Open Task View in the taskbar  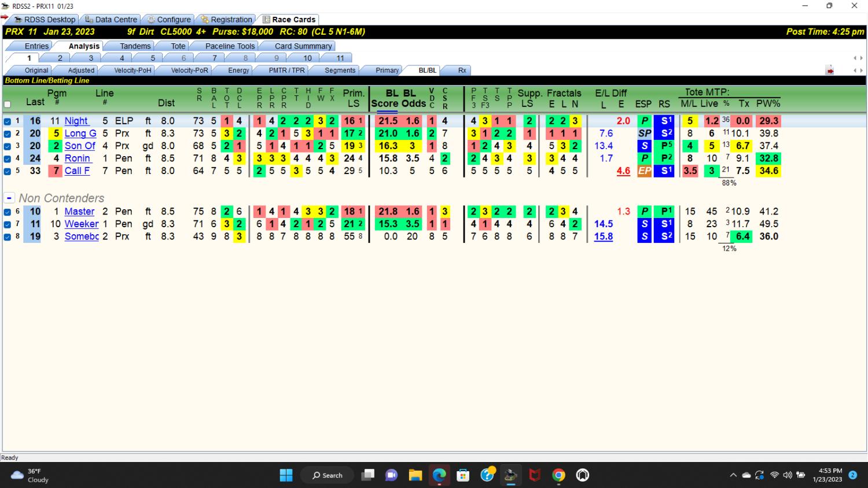[367, 475]
